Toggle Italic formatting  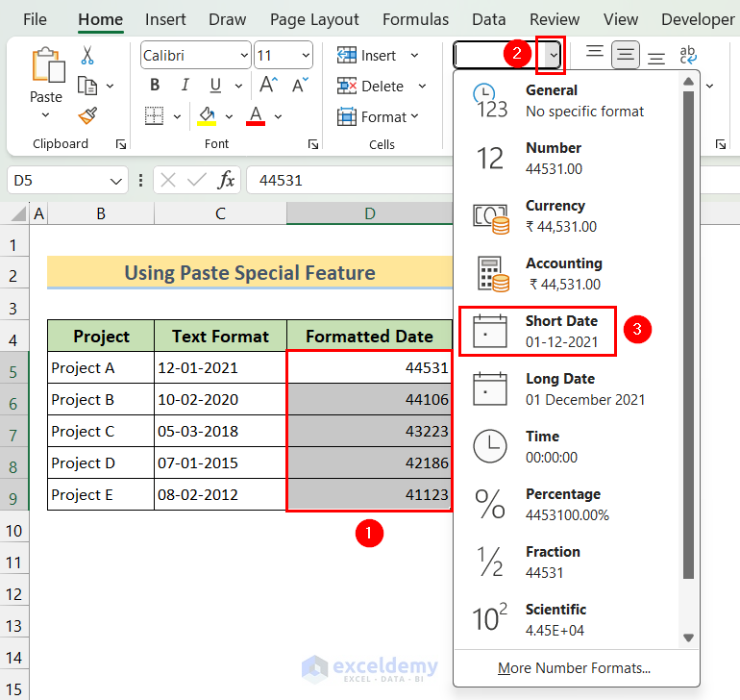[185, 85]
